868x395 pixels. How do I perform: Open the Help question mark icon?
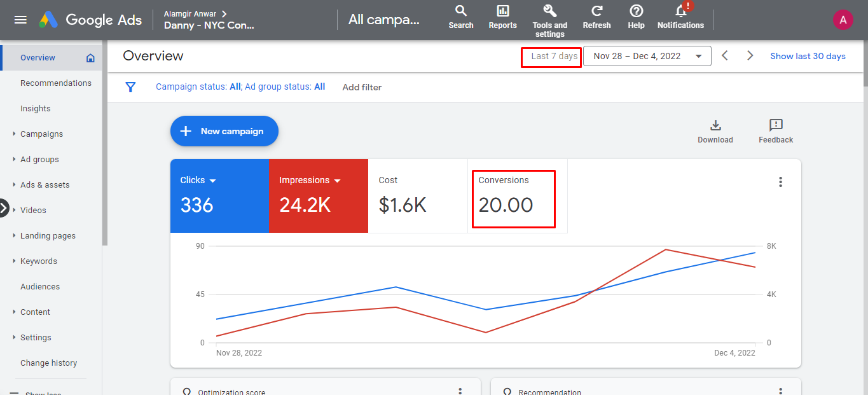[636, 11]
